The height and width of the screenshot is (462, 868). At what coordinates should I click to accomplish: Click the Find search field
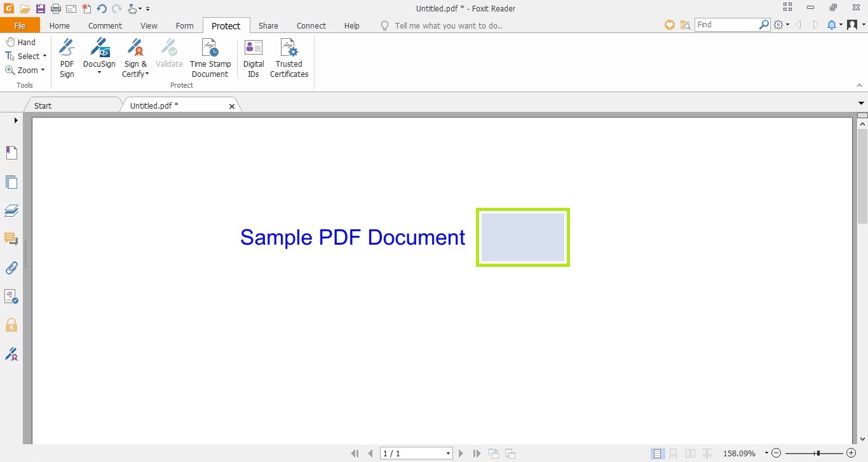coord(726,25)
